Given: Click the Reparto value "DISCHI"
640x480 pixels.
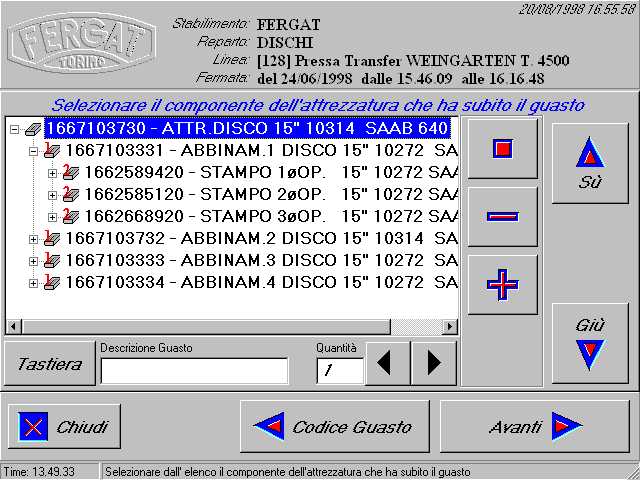Looking at the screenshot, I should pyautogui.click(x=285, y=43).
